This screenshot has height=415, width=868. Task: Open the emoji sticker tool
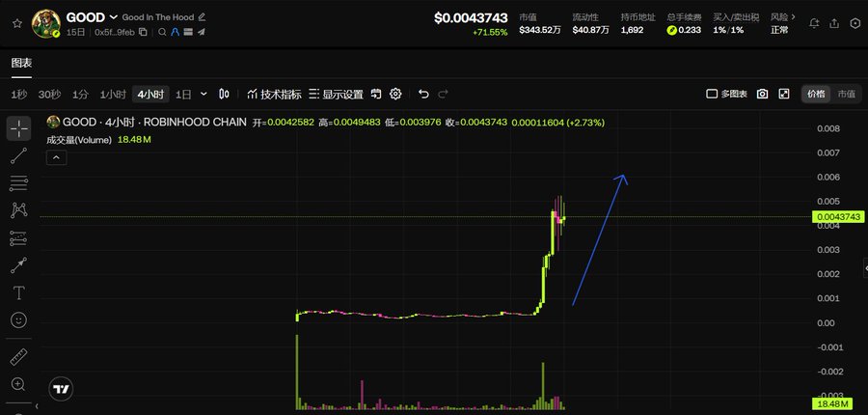[19, 319]
